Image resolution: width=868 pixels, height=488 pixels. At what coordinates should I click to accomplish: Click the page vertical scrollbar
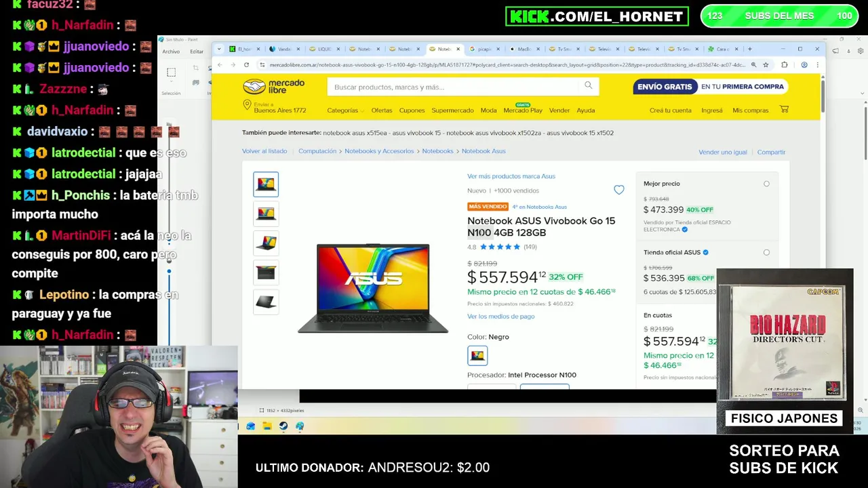[823, 96]
